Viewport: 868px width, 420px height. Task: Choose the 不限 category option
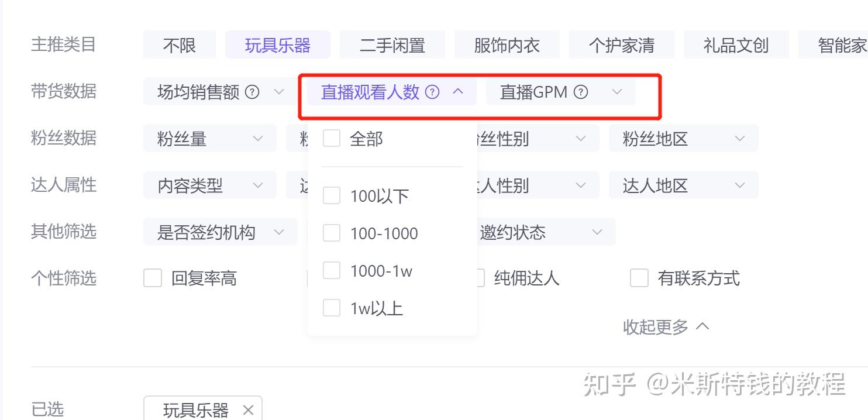point(180,45)
